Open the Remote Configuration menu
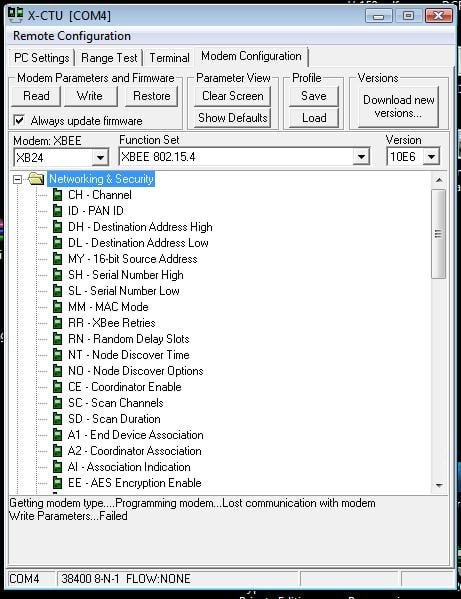461x599 pixels. 72,36
